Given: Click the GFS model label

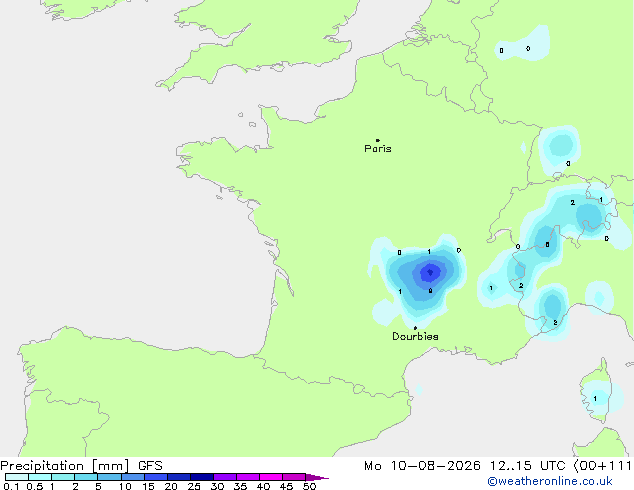Looking at the screenshot, I should click(x=150, y=466).
